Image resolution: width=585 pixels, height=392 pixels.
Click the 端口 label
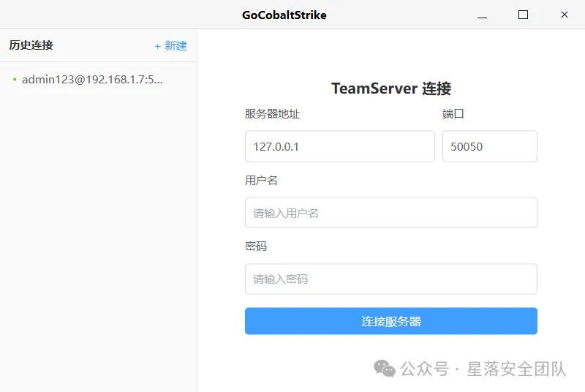453,114
